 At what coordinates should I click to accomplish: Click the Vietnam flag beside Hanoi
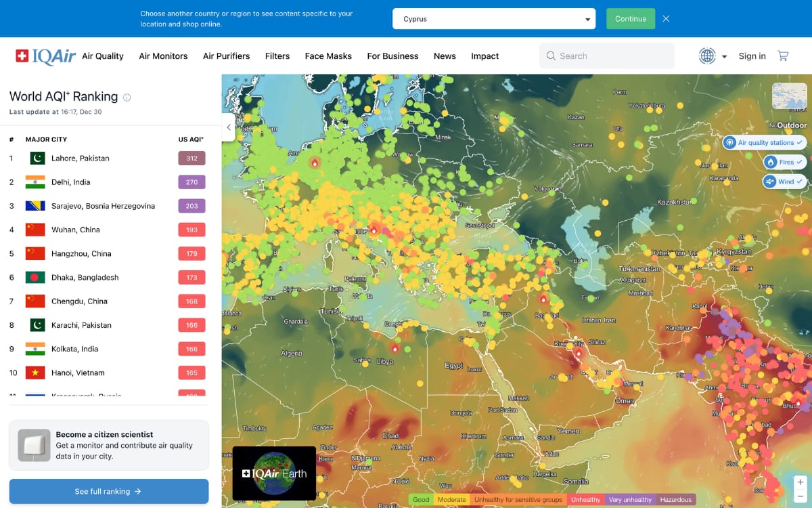(x=35, y=373)
